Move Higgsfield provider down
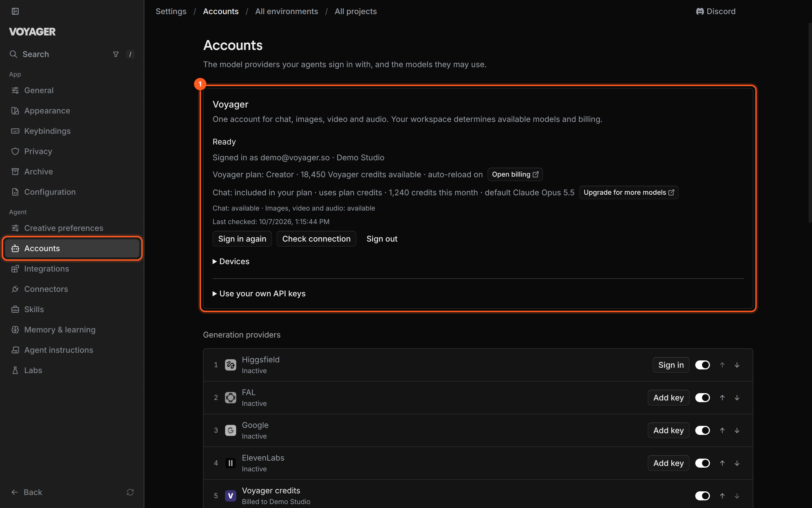Screen dimensions: 812x508 [737, 365]
